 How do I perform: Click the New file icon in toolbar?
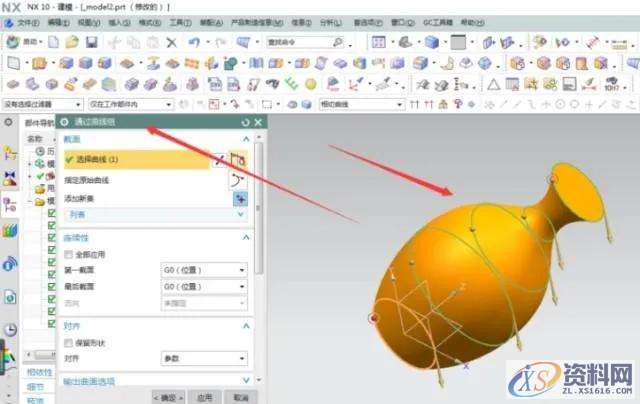tap(53, 43)
